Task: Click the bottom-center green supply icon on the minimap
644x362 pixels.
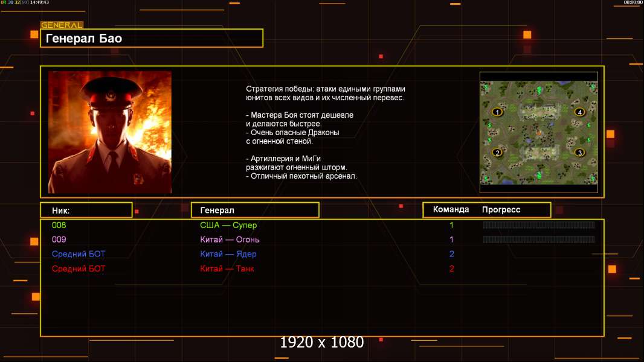Action: pyautogui.click(x=538, y=175)
